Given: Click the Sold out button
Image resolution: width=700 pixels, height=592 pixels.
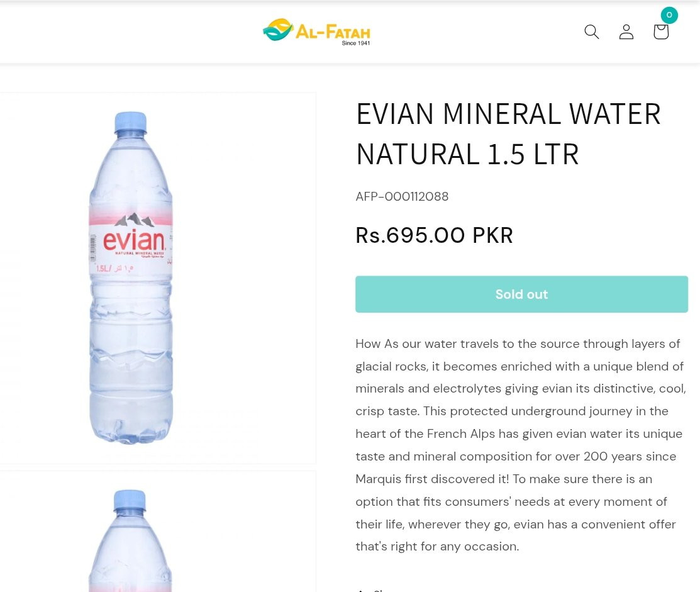Looking at the screenshot, I should 521,294.
